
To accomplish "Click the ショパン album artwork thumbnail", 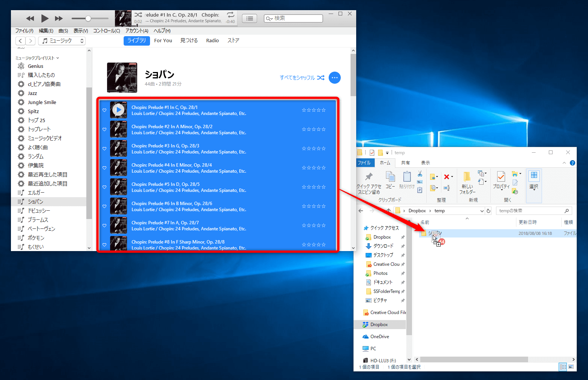I will [122, 78].
